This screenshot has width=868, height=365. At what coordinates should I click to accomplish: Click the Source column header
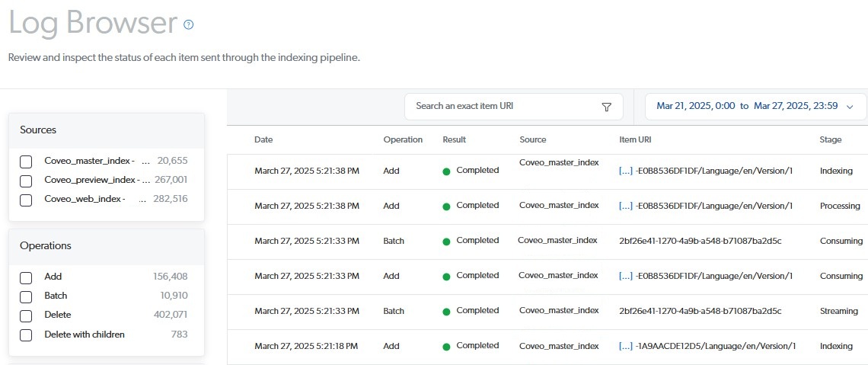click(x=533, y=139)
